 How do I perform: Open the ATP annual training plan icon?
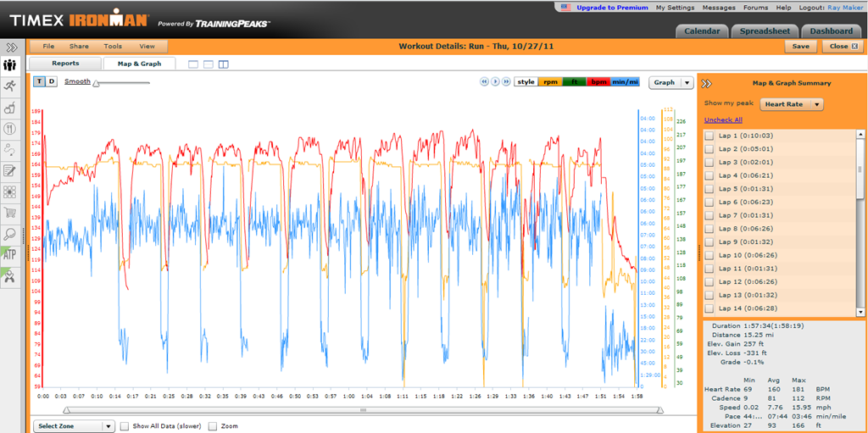9,255
